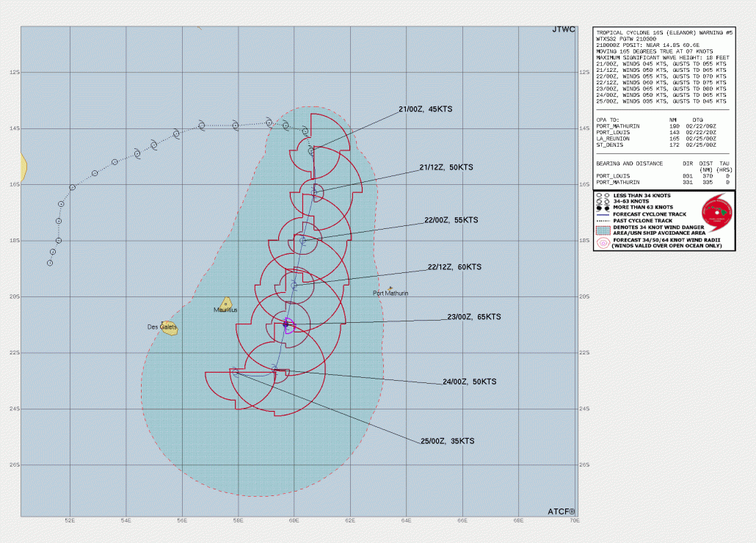
Task: Click the teal wind danger area legend swatch
Action: point(603,230)
